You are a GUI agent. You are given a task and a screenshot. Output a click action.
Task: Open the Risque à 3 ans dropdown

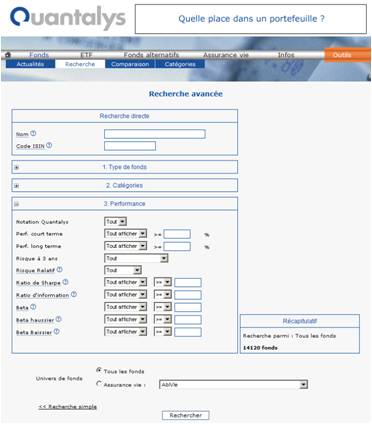(136, 258)
